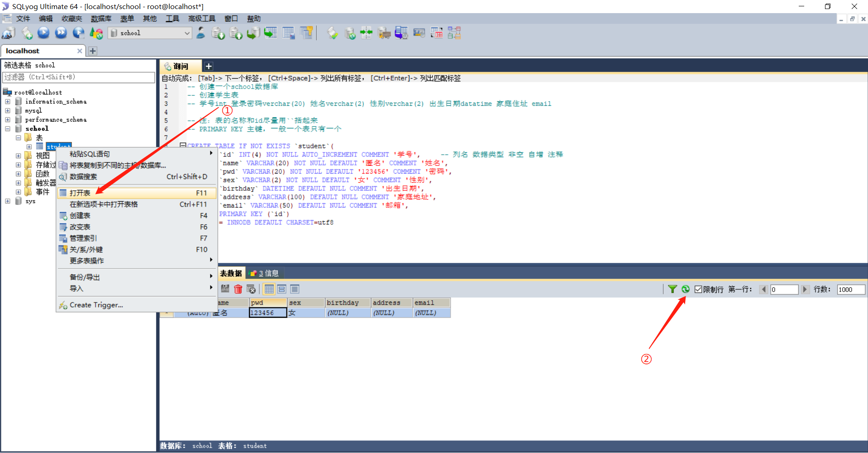Select 数据搜索 in the context menu
868x453 pixels.
coord(137,177)
